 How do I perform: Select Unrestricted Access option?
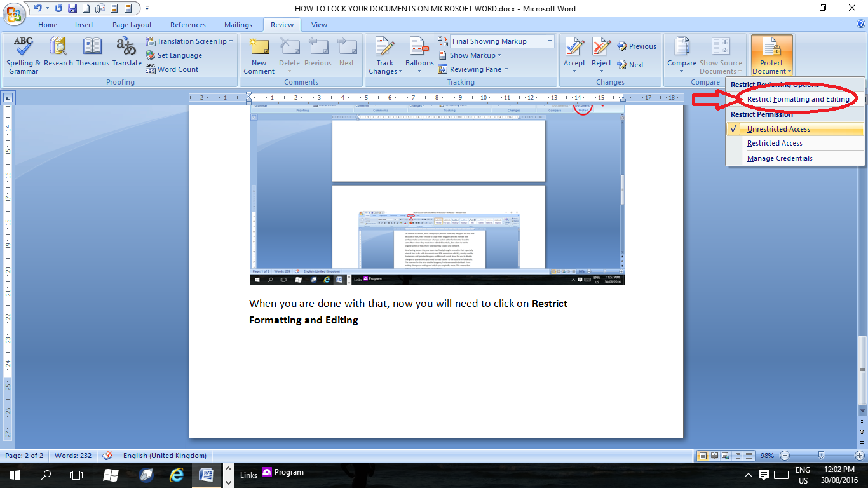[x=795, y=129]
